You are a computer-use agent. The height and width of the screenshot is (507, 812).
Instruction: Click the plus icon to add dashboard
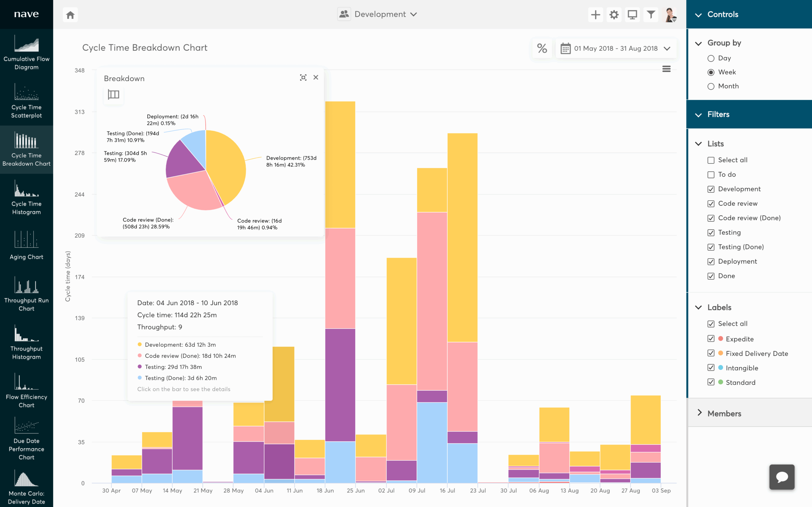[595, 15]
